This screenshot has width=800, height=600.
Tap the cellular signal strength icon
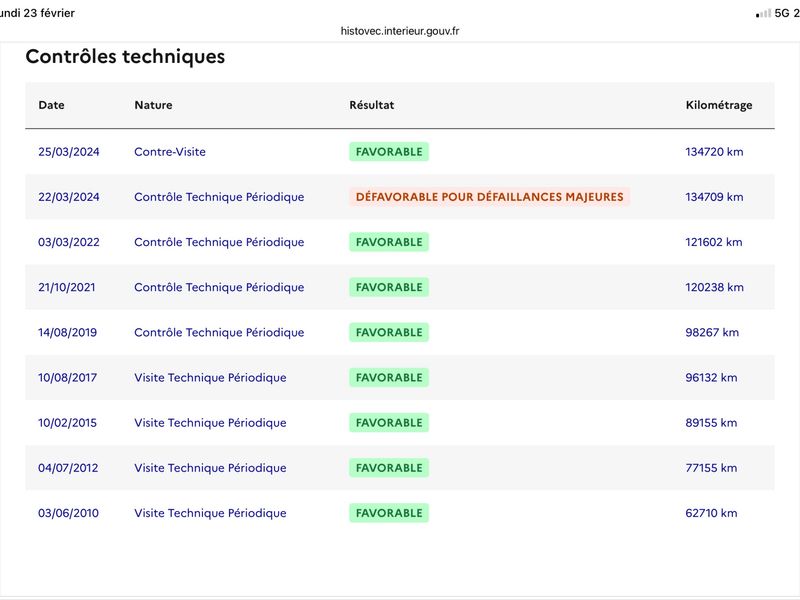click(763, 13)
